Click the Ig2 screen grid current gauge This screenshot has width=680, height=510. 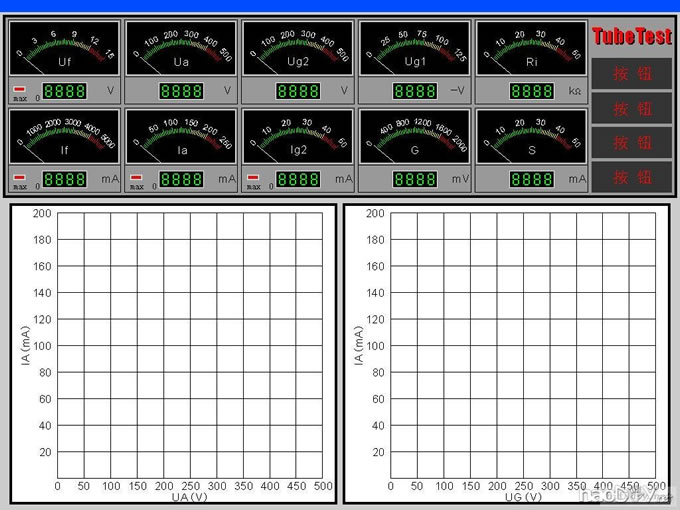pos(297,136)
